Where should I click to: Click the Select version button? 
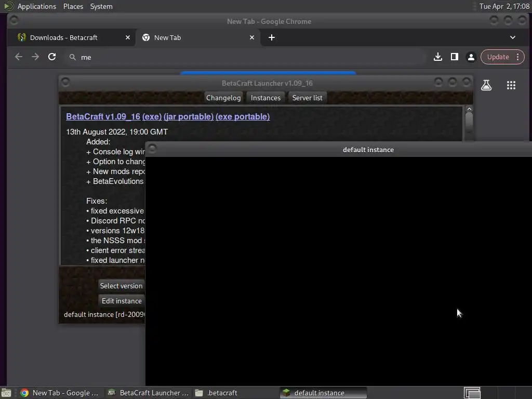[x=122, y=286]
